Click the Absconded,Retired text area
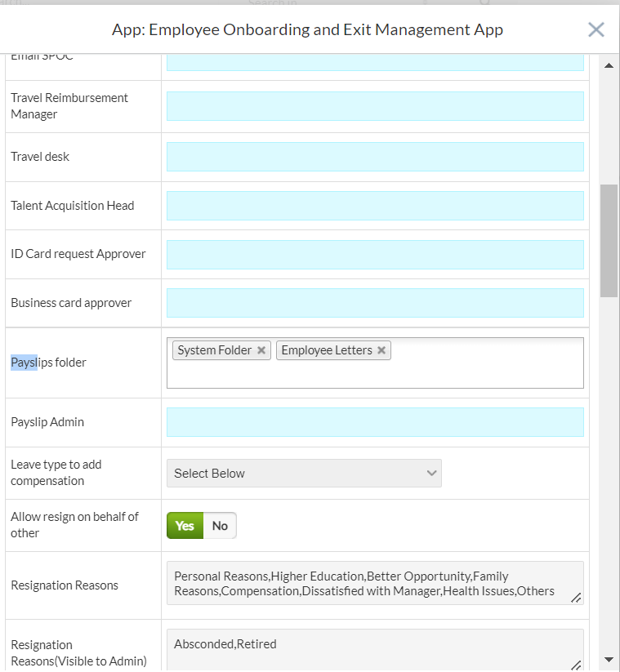 pos(375,650)
